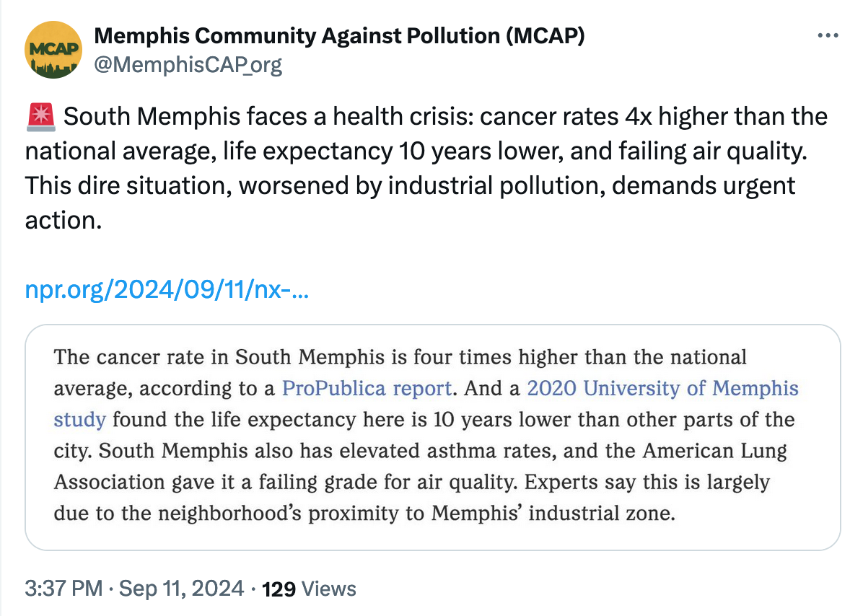Click the "3:37 PM" timestamp
This screenshot has width=850, height=616.
pyautogui.click(x=63, y=589)
